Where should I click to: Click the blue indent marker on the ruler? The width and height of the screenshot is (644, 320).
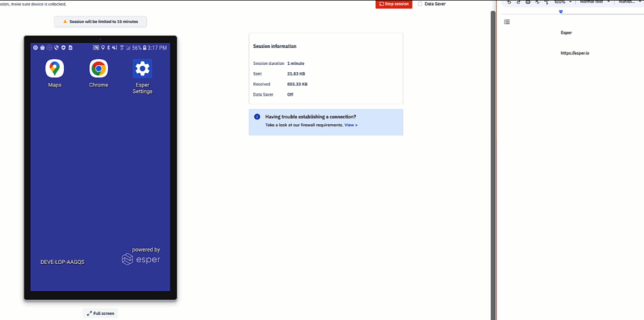coord(561,12)
